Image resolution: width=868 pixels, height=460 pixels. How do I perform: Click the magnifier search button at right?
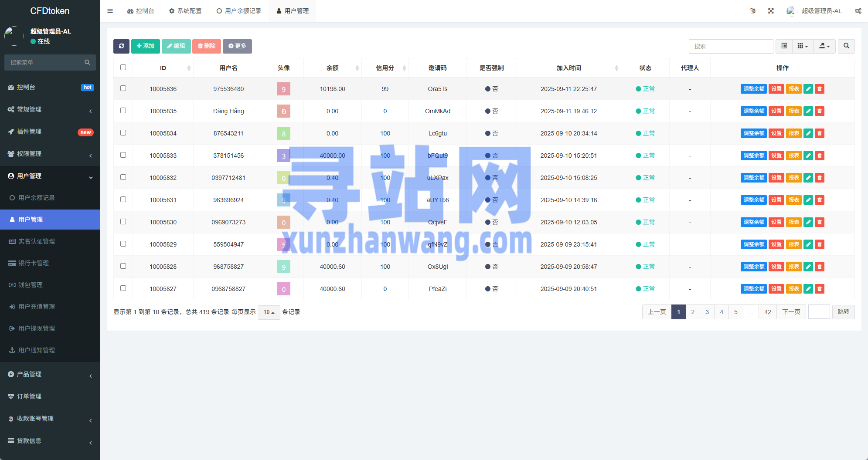846,46
